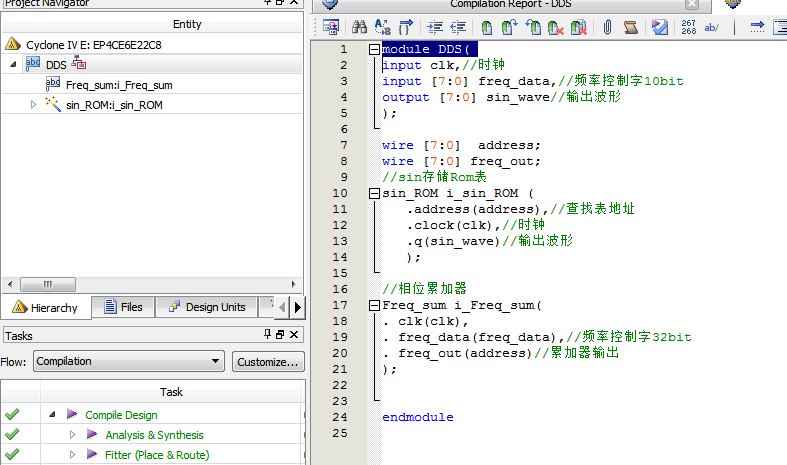This screenshot has height=465, width=787.
Task: Decrease indent of selected code
Action: pos(460,27)
